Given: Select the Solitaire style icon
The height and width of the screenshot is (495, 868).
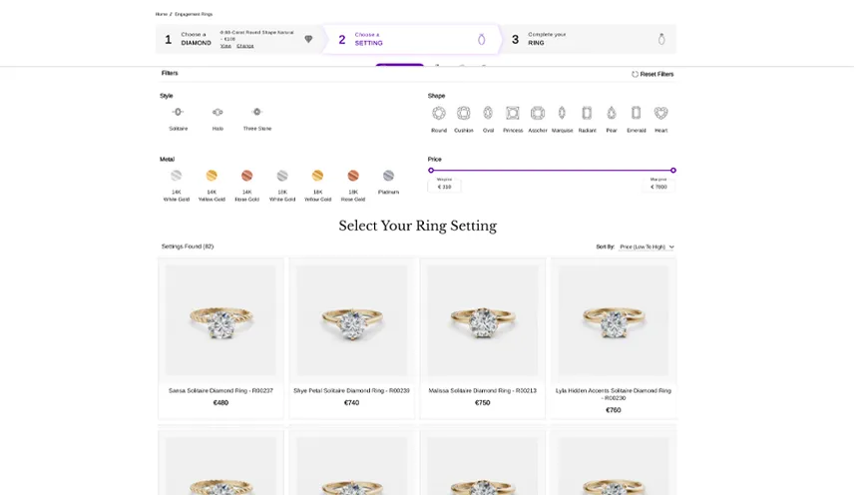Looking at the screenshot, I should point(178,112).
